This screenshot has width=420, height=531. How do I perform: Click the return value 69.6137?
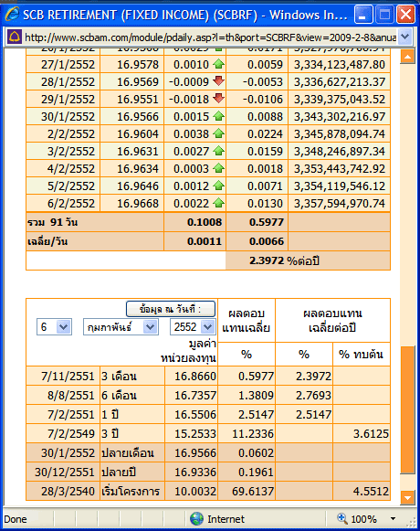coord(253,492)
